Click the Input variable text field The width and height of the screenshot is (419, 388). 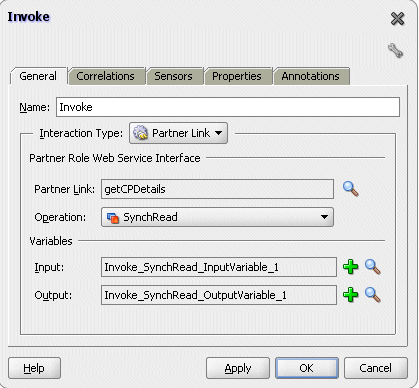(x=219, y=267)
